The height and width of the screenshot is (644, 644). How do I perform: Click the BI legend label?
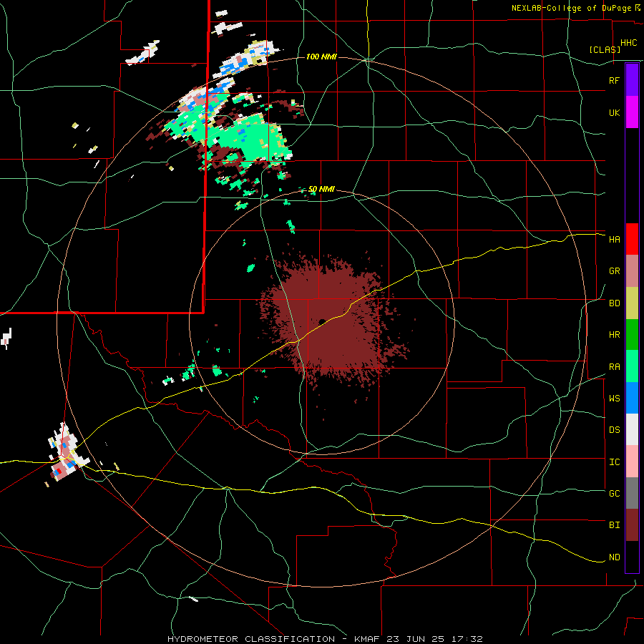click(614, 525)
